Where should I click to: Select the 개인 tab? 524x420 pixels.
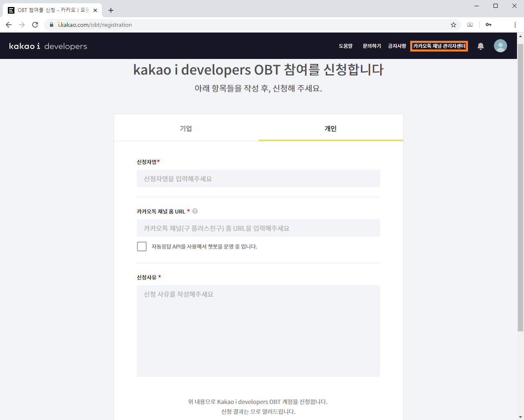tap(331, 128)
